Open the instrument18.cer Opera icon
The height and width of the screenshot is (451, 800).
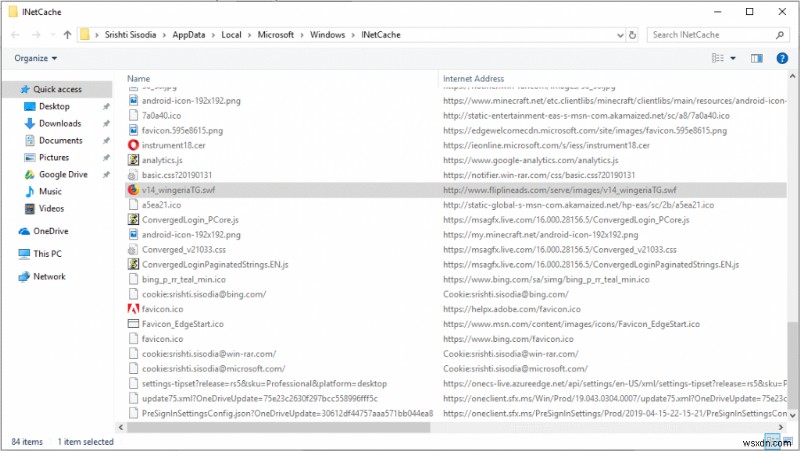134,146
